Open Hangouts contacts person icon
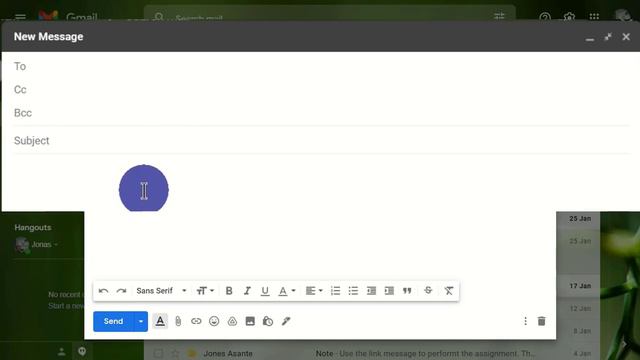The image size is (640, 360). [62, 351]
